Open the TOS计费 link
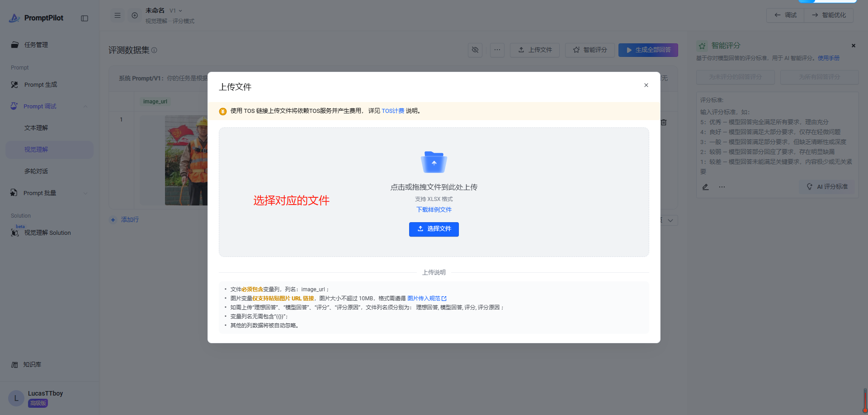 pyautogui.click(x=393, y=111)
